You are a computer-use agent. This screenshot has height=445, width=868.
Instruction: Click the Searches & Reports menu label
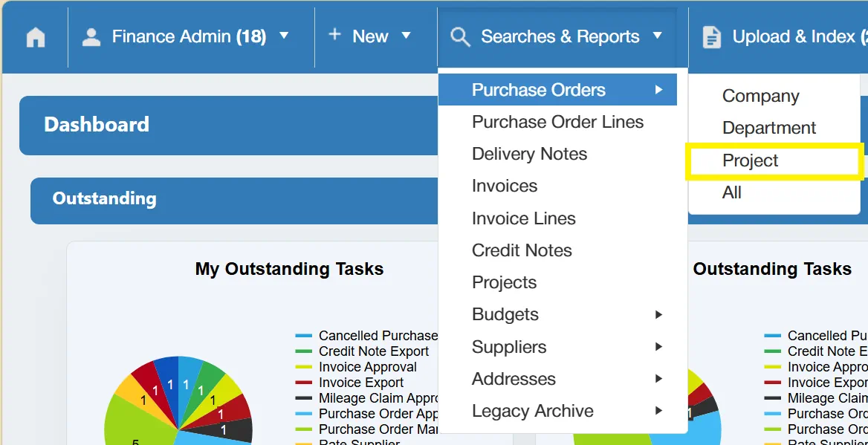coord(560,36)
